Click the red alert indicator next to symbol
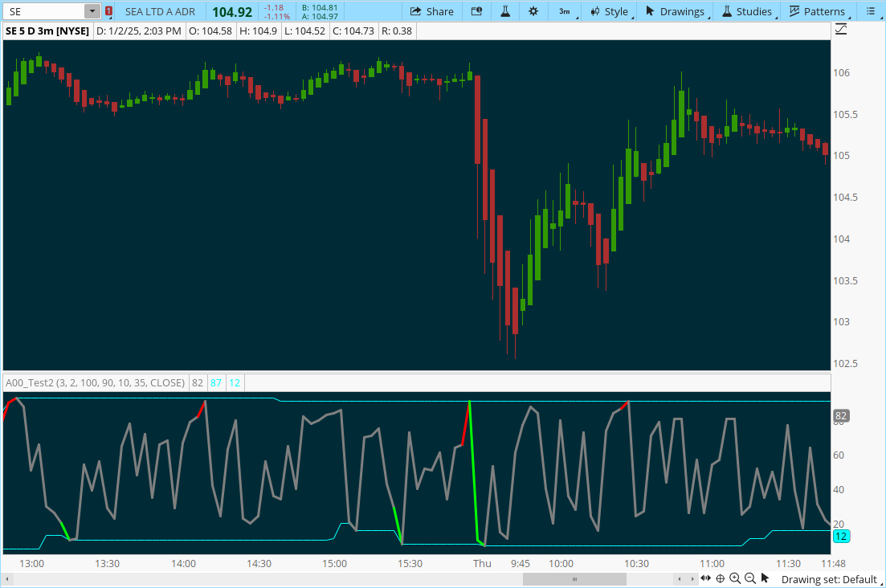This screenshot has width=886, height=588. (108, 11)
